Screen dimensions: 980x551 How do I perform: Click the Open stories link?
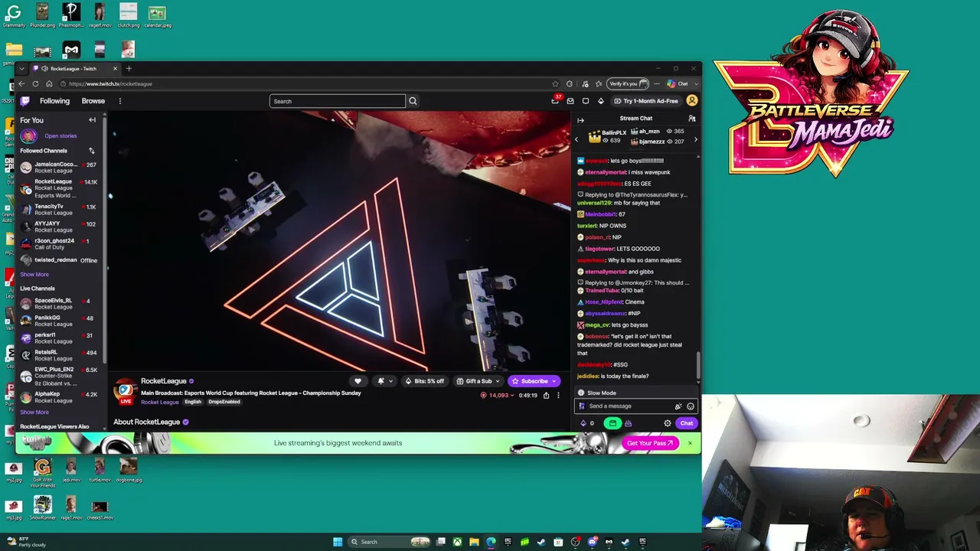pos(60,136)
